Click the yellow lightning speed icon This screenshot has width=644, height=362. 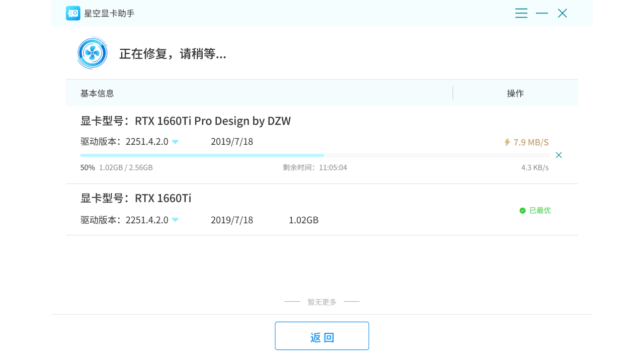[507, 142]
